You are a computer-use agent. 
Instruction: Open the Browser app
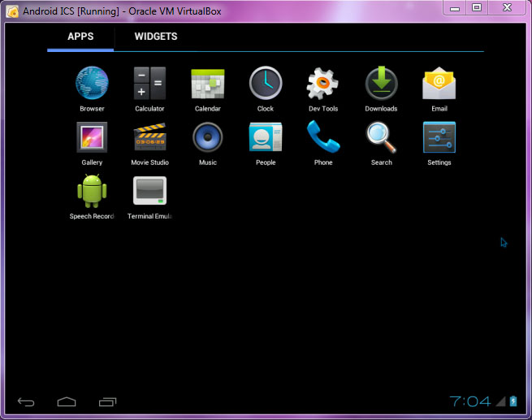(x=92, y=83)
